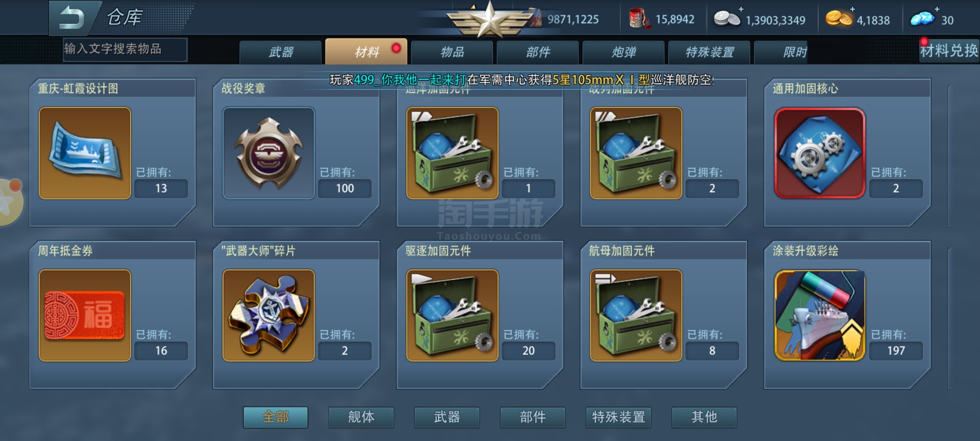This screenshot has width=980, height=441.
Task: Select the 驱逐加固元件 toolbox icon
Action: pyautogui.click(x=452, y=315)
